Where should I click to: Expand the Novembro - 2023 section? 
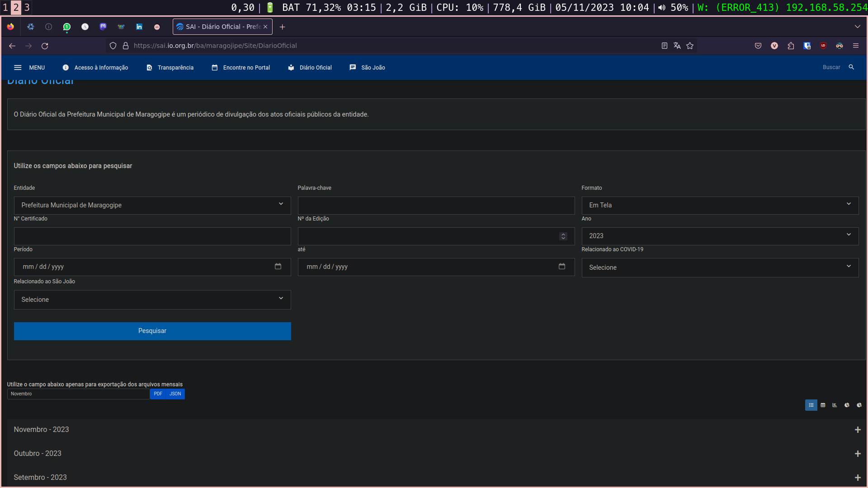(437, 430)
